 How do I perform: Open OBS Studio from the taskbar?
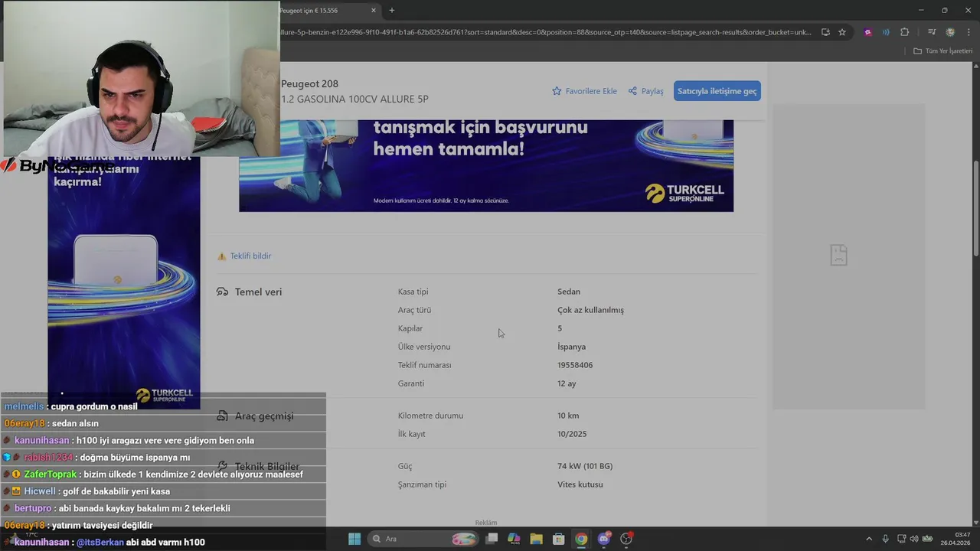pos(626,539)
